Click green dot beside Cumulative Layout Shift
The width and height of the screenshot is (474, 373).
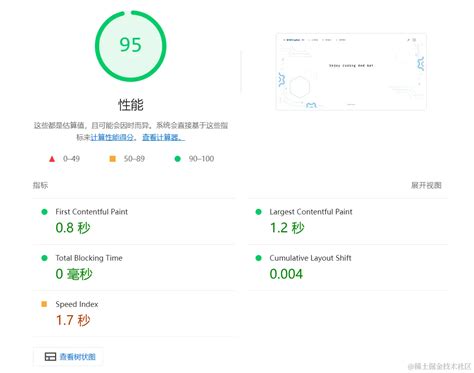click(258, 258)
